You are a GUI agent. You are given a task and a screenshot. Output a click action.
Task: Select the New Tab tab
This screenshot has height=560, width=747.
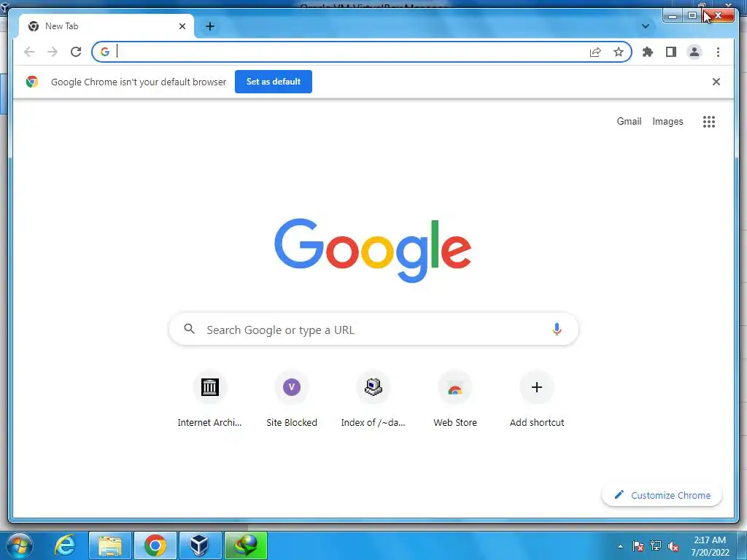pos(107,26)
